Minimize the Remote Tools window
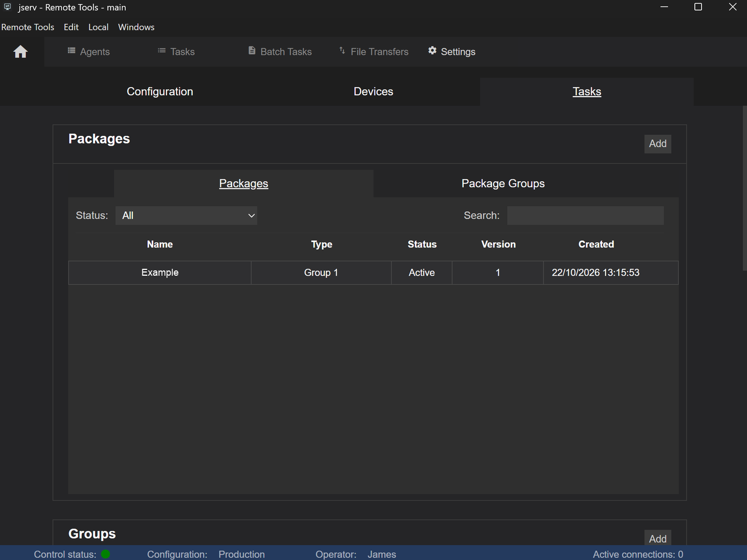Image resolution: width=747 pixels, height=560 pixels. coord(664,7)
